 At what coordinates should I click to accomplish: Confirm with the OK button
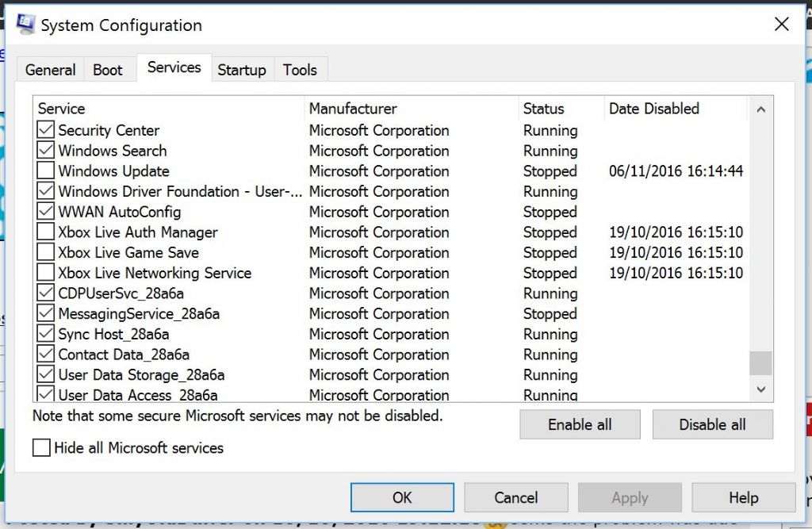click(402, 497)
